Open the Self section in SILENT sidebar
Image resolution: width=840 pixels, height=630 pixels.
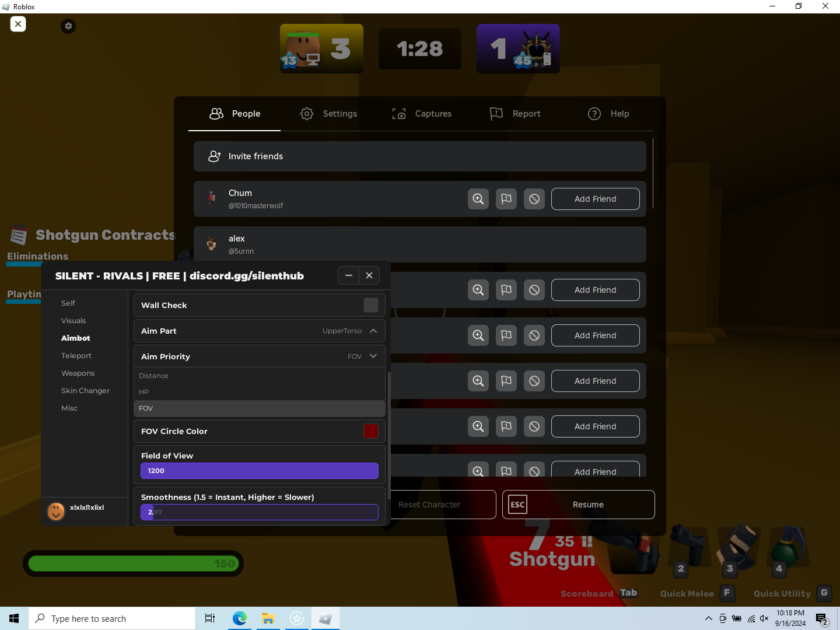pyautogui.click(x=68, y=303)
